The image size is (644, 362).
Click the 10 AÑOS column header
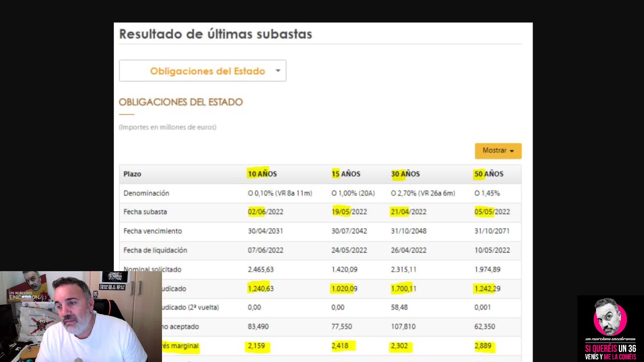tap(262, 174)
